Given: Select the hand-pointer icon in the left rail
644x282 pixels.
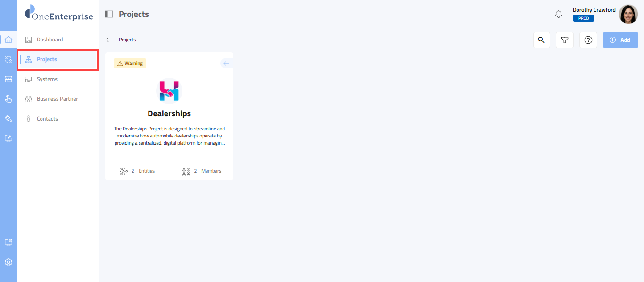Looking at the screenshot, I should (8, 99).
